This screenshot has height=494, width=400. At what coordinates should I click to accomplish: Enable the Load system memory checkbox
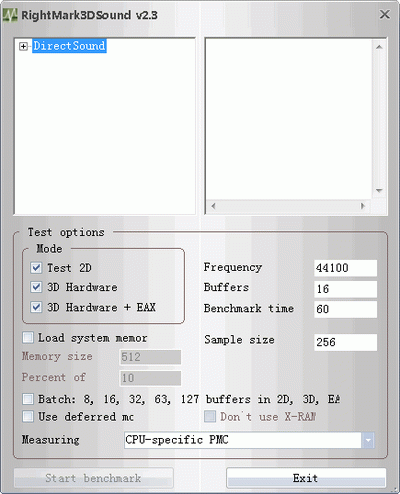28,337
